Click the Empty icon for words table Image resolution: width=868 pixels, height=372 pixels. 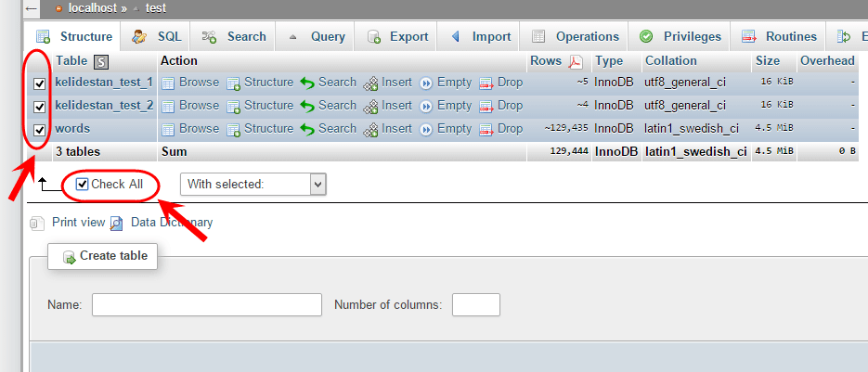(x=426, y=130)
